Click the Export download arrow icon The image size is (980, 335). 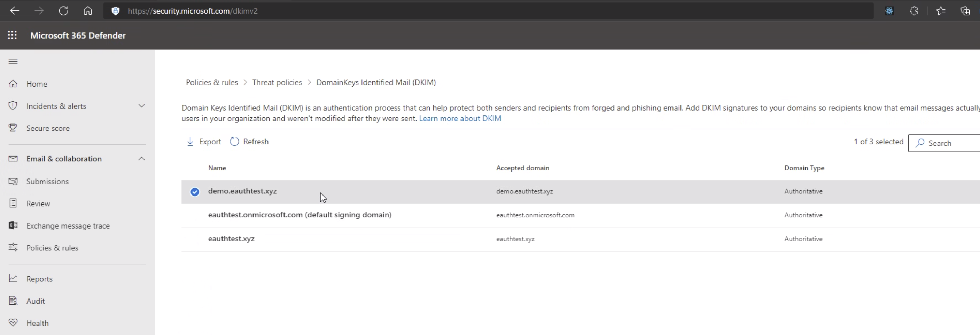point(190,142)
